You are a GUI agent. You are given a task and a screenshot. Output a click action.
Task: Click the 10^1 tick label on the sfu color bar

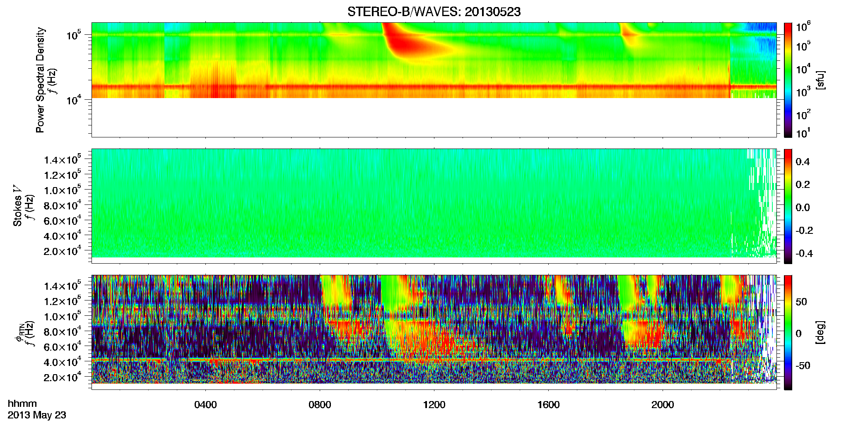coord(803,133)
